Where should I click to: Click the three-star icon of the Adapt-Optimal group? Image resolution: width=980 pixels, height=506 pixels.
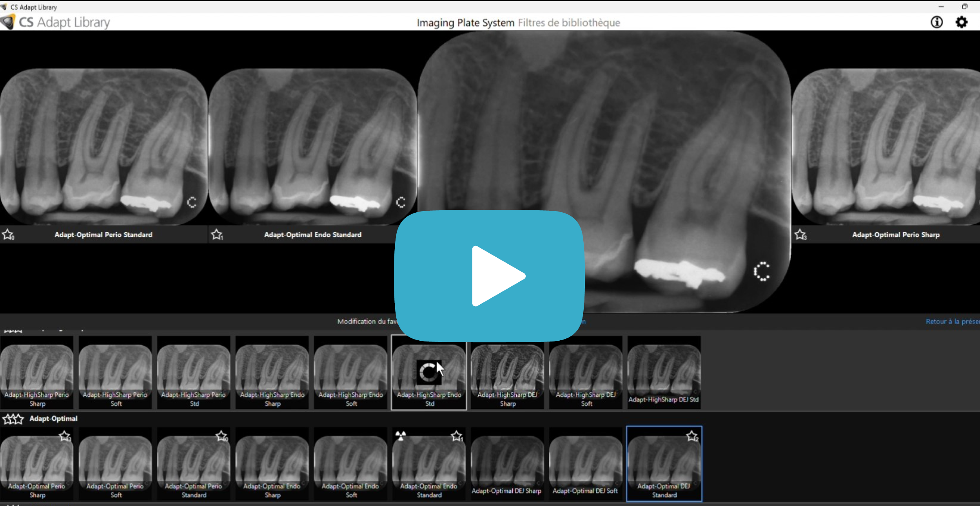[13, 419]
